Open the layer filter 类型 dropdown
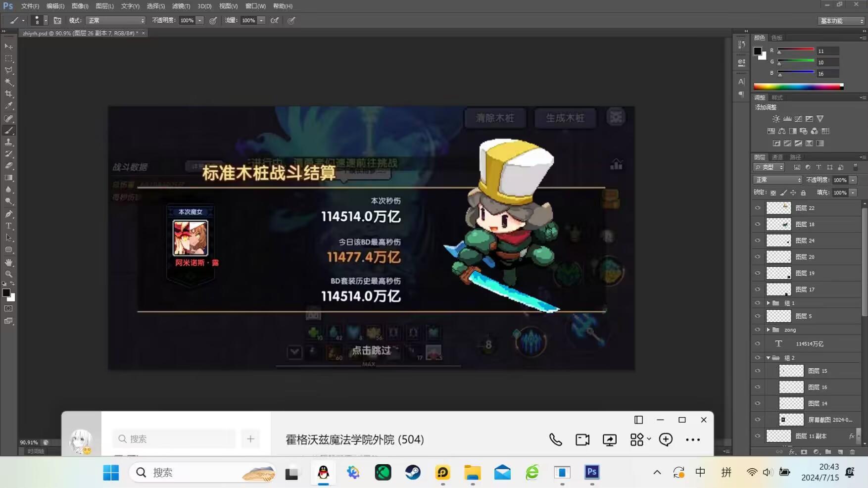The width and height of the screenshot is (868, 488). pyautogui.click(x=769, y=167)
